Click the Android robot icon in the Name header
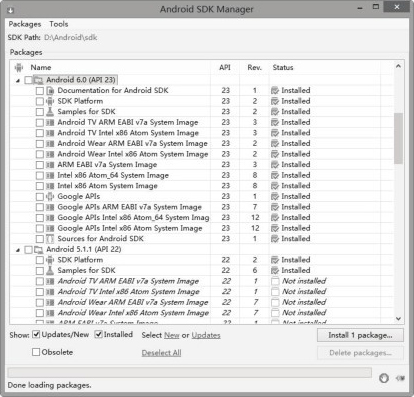Image resolution: width=414 pixels, height=397 pixels. coord(19,68)
